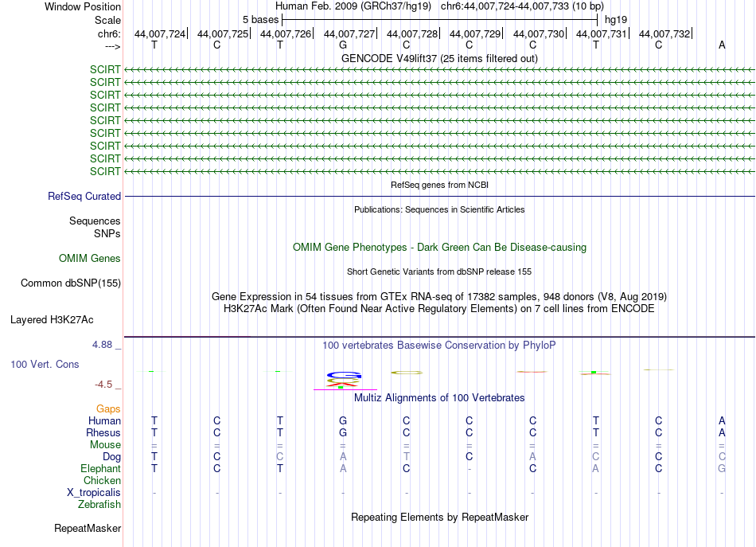Click the -4.5 lower scale value
This screenshot has height=547, width=756.
pyautogui.click(x=103, y=385)
